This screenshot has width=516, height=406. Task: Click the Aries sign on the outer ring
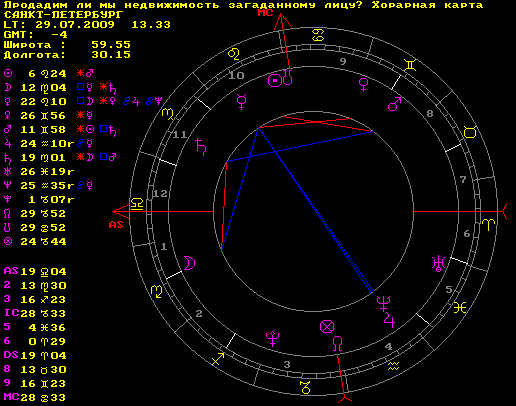[488, 225]
